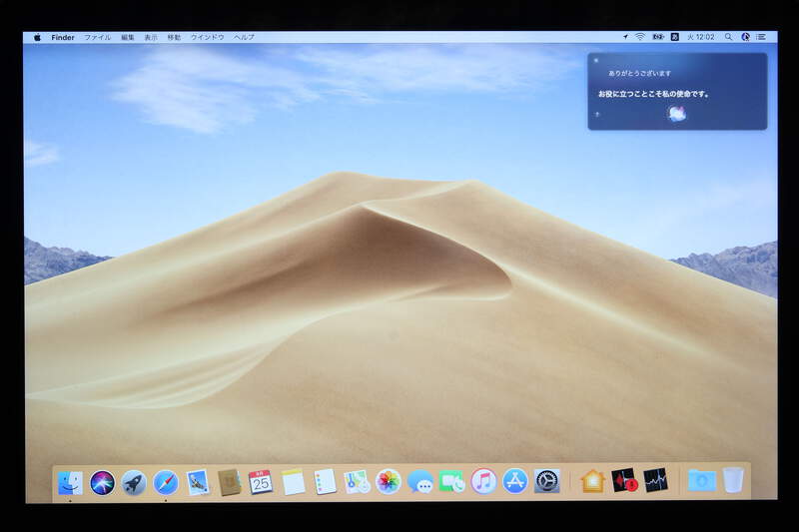Click Siri help question mark button
The height and width of the screenshot is (532, 799).
pyautogui.click(x=597, y=115)
